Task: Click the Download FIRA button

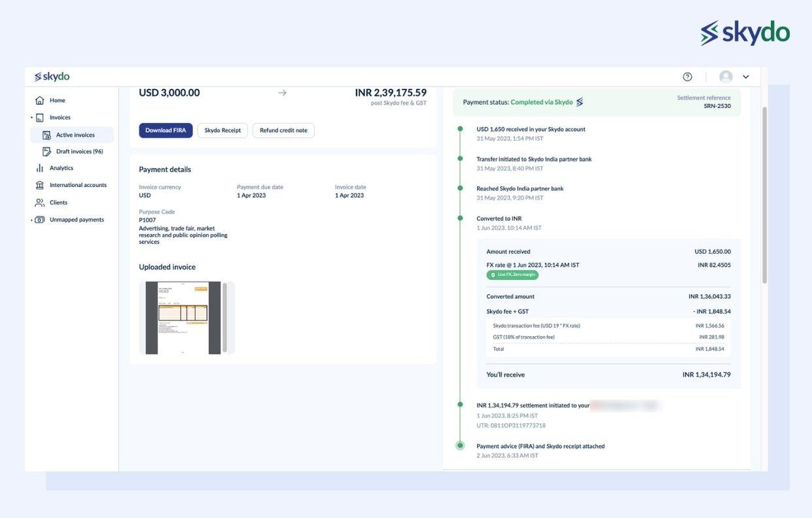Action: [x=166, y=129]
